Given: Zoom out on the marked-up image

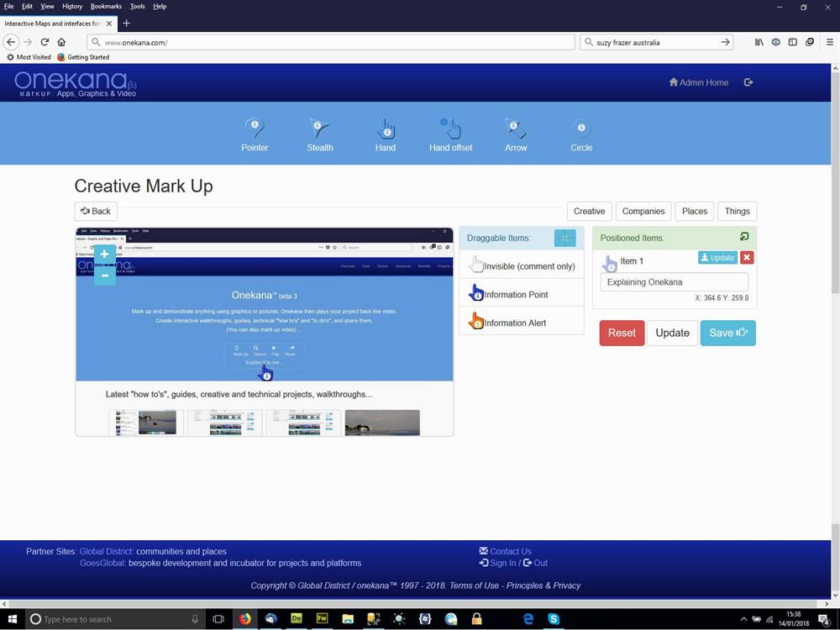Looking at the screenshot, I should 105,276.
